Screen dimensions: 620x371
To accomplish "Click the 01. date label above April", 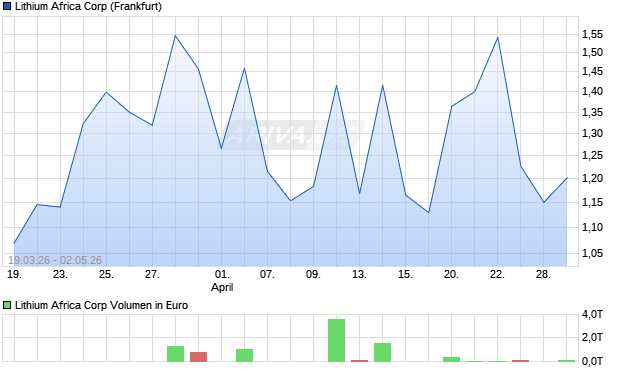I will coord(222,274).
